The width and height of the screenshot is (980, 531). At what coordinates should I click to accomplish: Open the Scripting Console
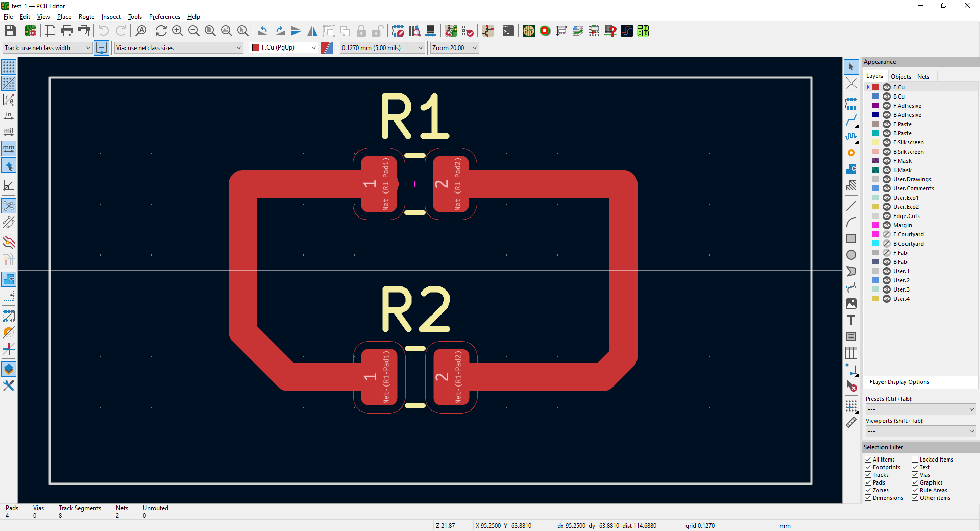508,31
